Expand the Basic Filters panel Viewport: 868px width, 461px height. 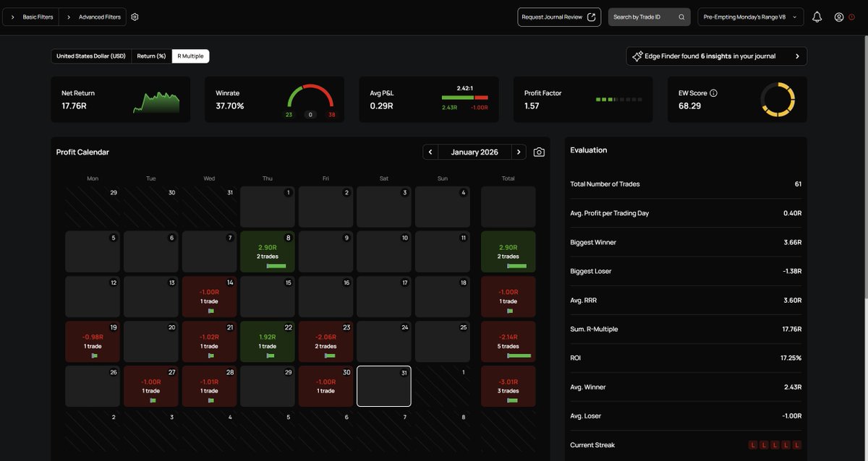coord(31,17)
